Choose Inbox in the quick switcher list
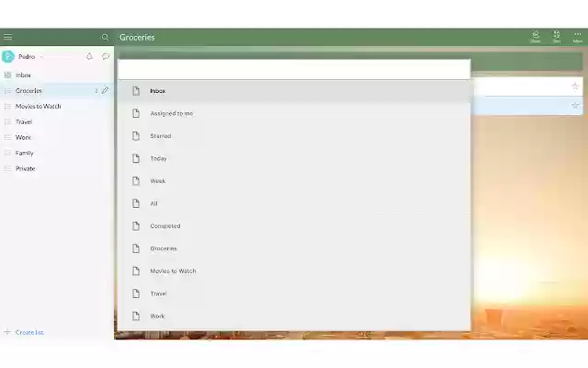588x368 pixels. coord(294,91)
